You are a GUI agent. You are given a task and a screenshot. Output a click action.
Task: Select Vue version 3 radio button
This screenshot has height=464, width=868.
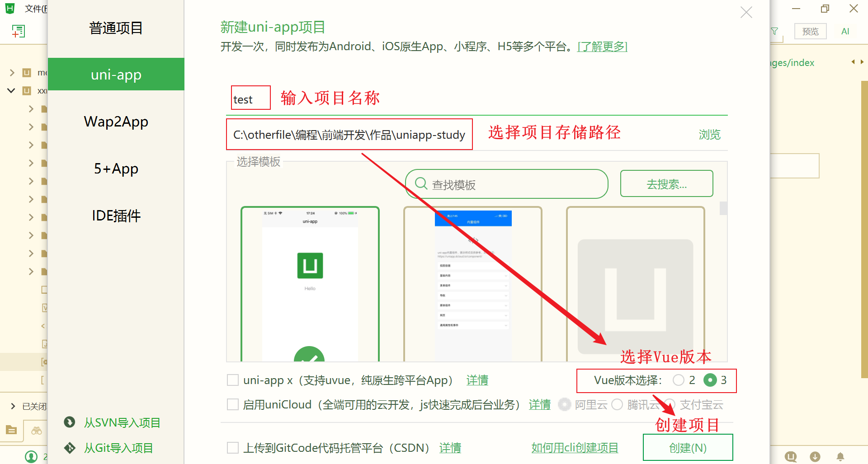coord(710,380)
